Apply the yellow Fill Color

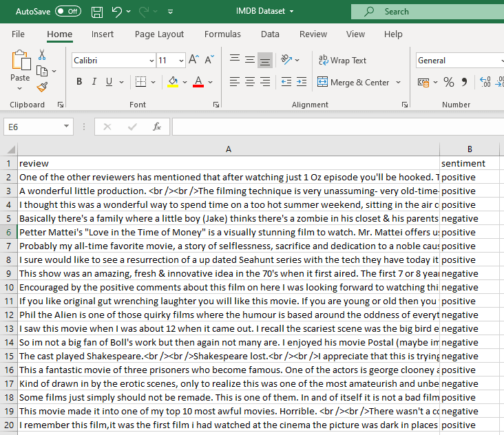click(x=173, y=82)
